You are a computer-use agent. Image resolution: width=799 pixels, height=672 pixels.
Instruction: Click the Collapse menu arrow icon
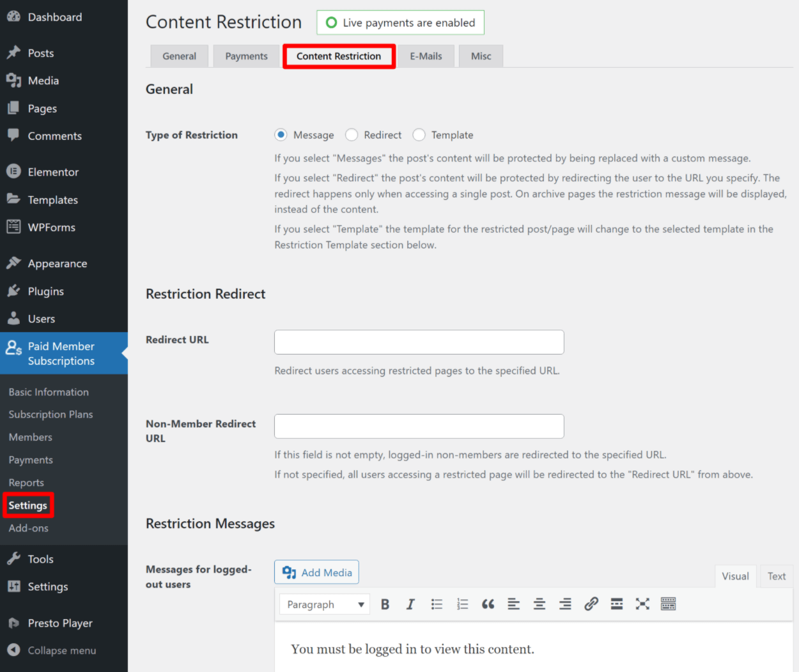pyautogui.click(x=13, y=650)
